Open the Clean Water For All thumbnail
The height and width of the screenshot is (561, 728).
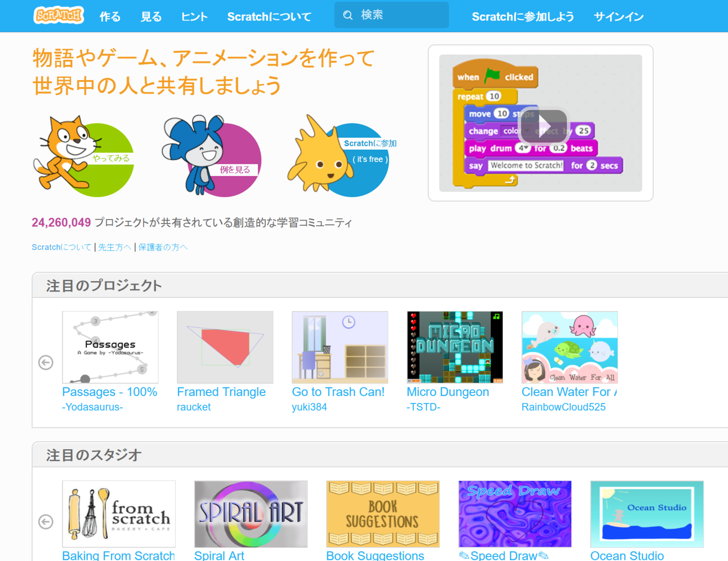pyautogui.click(x=570, y=347)
